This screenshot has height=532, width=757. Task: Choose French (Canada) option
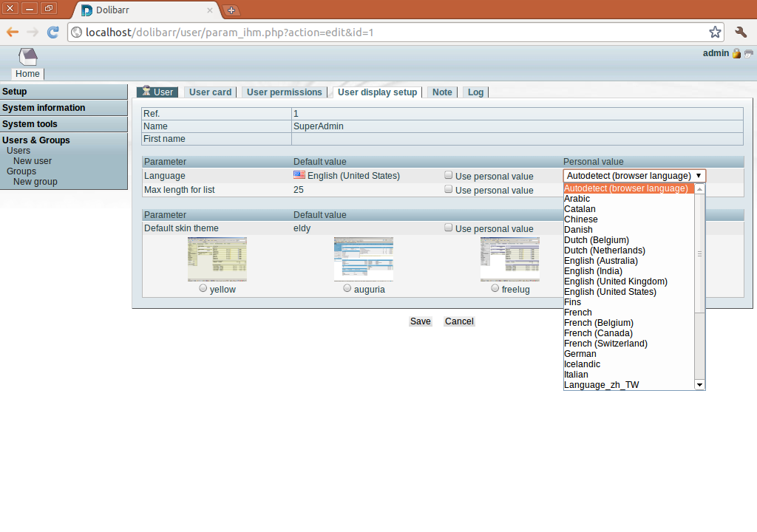click(628, 333)
